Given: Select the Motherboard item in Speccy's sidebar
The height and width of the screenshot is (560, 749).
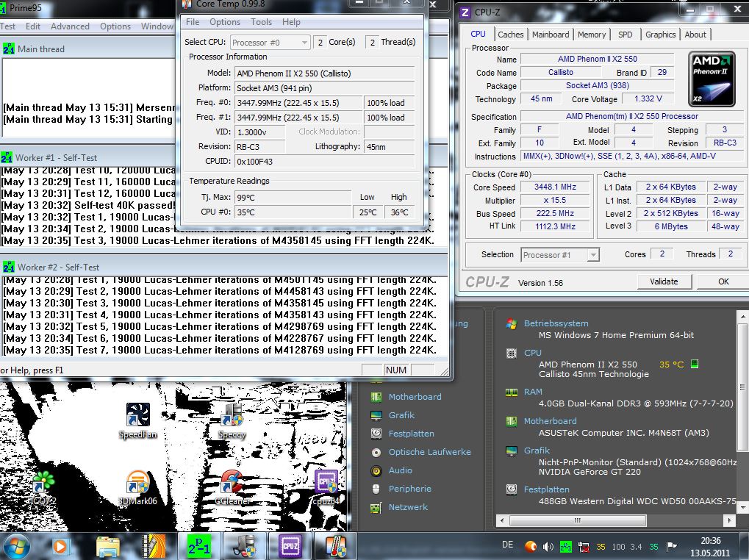Looking at the screenshot, I should coord(415,397).
